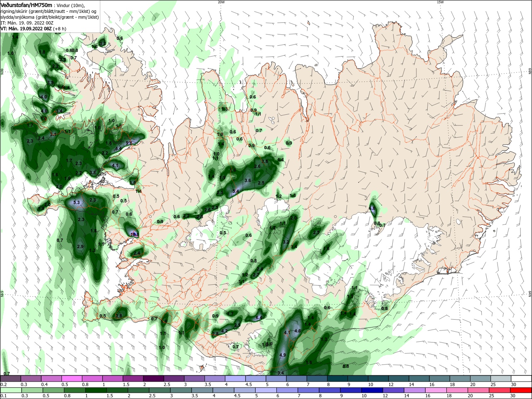Click the 'IT: Mán. 19. 09. 2022 00Z' line

(27, 23)
